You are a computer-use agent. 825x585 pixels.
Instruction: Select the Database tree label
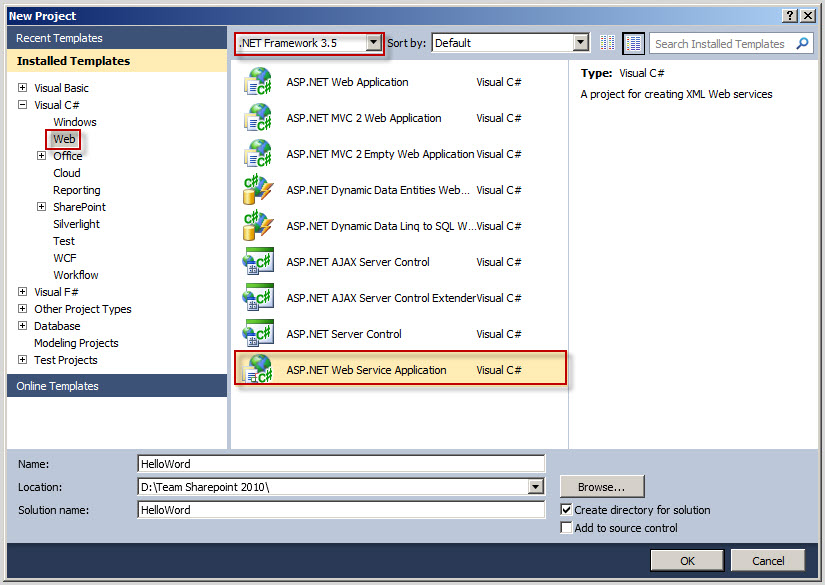tap(57, 326)
